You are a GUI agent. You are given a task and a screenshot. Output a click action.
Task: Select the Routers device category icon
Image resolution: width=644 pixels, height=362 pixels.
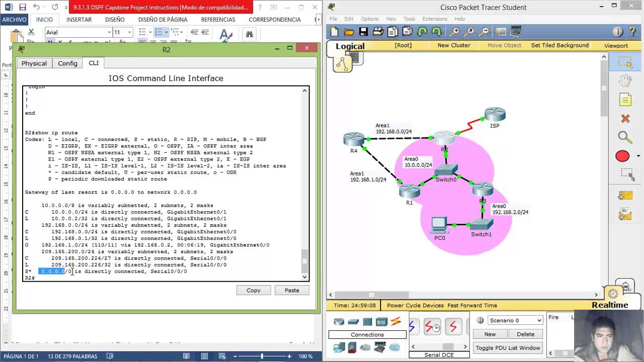(339, 322)
